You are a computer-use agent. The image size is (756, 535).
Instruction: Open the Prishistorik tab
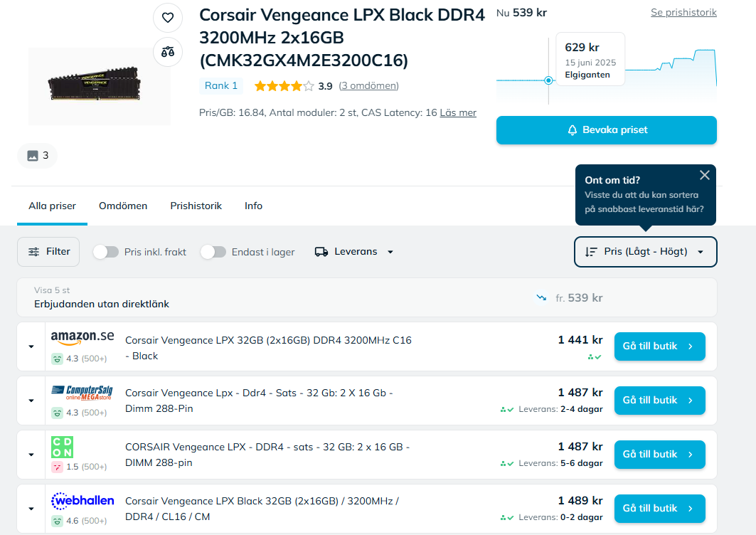click(x=196, y=206)
